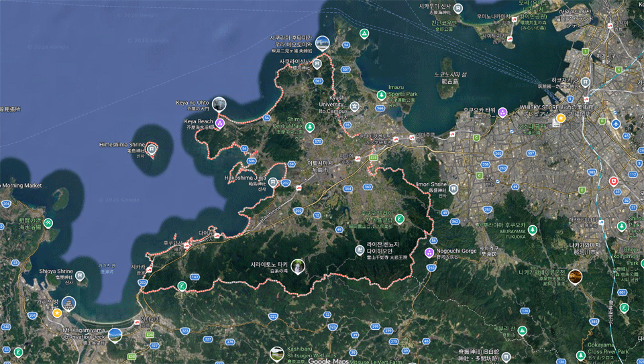644x364 pixels.
Task: Click the Gokayama Cross River Park marker
Action: pyautogui.click(x=581, y=355)
